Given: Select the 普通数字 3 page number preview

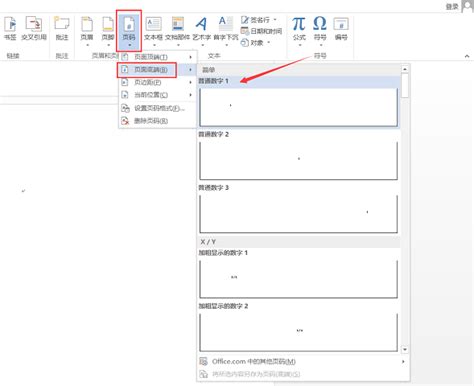Looking at the screenshot, I should click(299, 214).
